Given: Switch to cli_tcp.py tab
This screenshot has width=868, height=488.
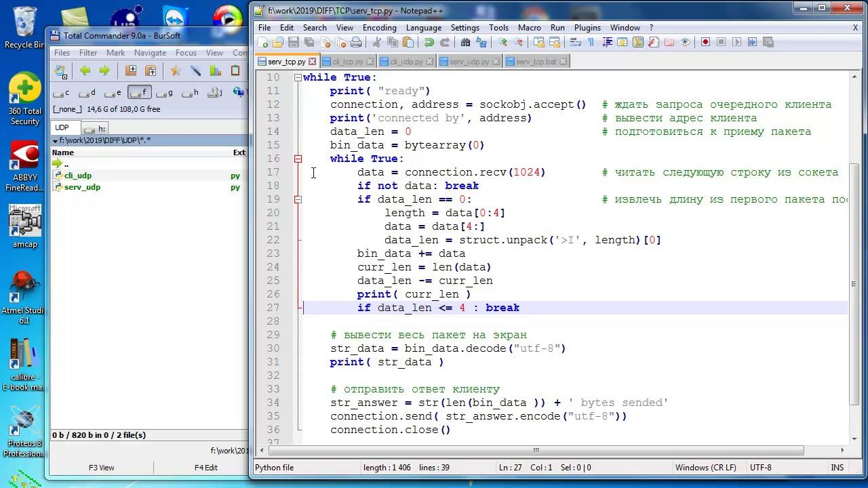Looking at the screenshot, I should [349, 61].
